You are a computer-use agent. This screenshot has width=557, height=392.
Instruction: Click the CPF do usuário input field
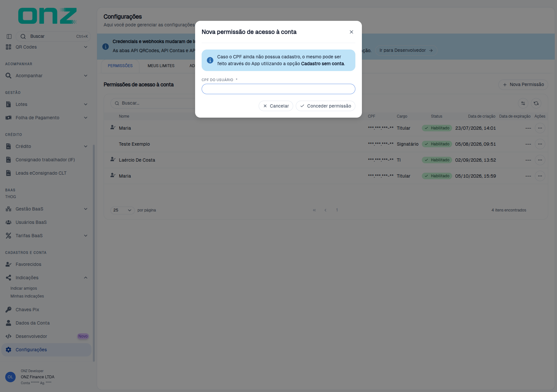278,89
